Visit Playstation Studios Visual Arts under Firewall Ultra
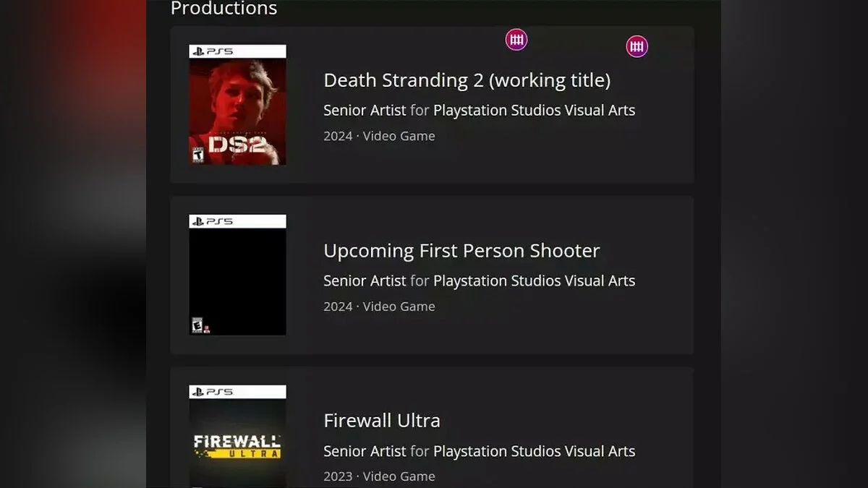Image resolution: width=868 pixels, height=488 pixels. pyautogui.click(x=534, y=451)
